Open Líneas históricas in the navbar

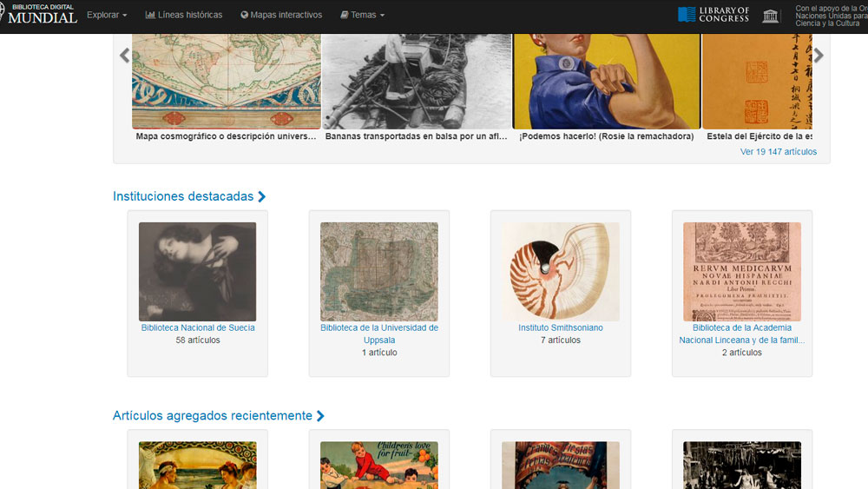pos(184,15)
